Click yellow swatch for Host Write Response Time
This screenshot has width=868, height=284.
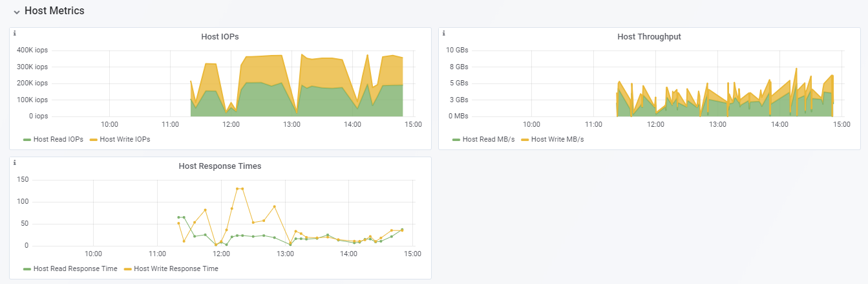127,269
